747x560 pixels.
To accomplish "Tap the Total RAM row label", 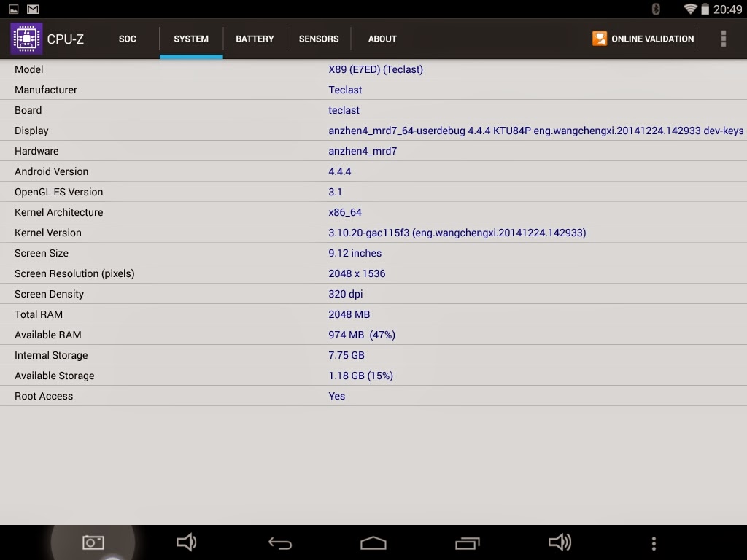I will (39, 314).
